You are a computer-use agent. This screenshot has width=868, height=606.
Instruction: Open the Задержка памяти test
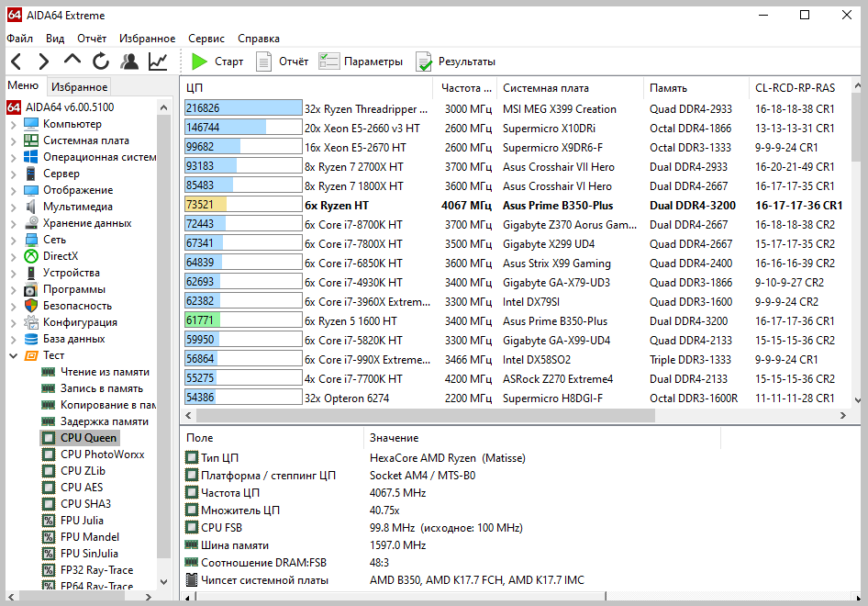pos(104,421)
